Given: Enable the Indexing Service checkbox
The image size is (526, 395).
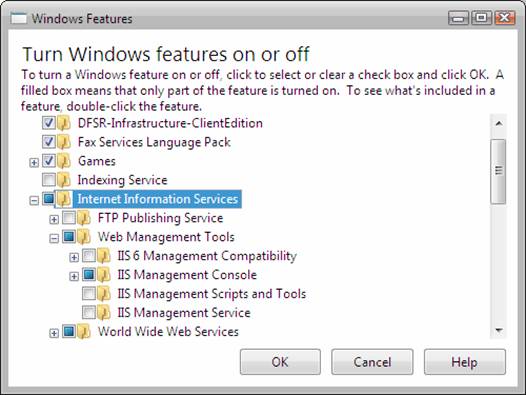Looking at the screenshot, I should [x=49, y=180].
